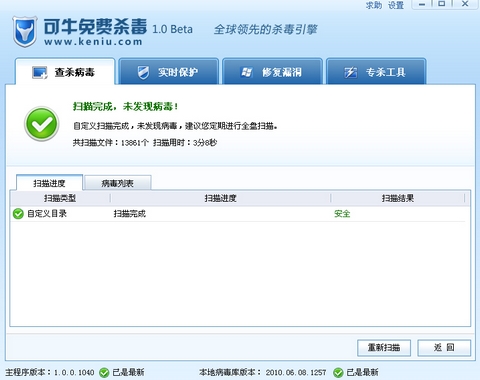Switch to the 病毒列表 sub-tab

(118, 183)
